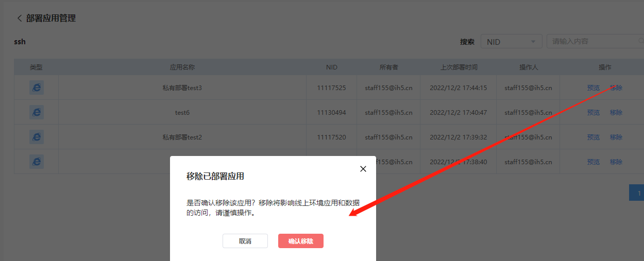Click the app type icon for 私有部署test3
644x261 pixels.
37,88
